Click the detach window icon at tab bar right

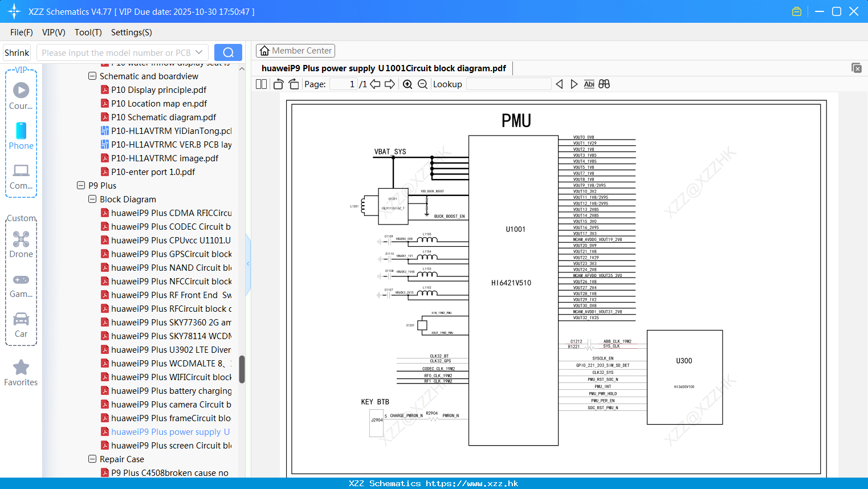(857, 68)
